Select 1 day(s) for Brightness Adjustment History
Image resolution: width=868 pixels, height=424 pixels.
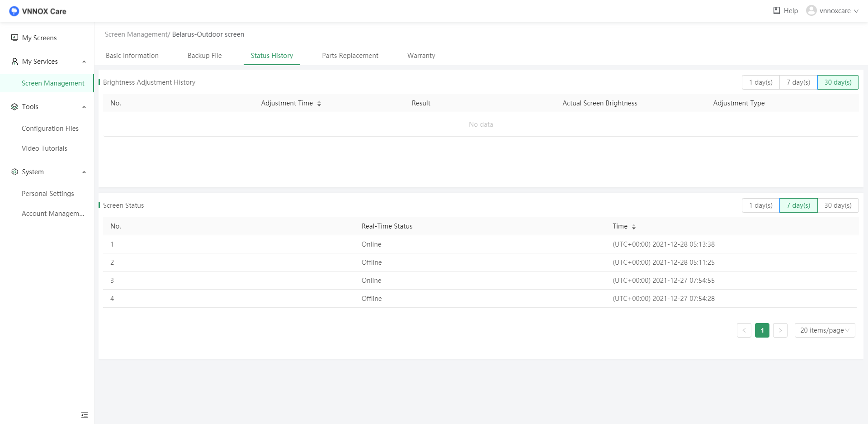[760, 82]
